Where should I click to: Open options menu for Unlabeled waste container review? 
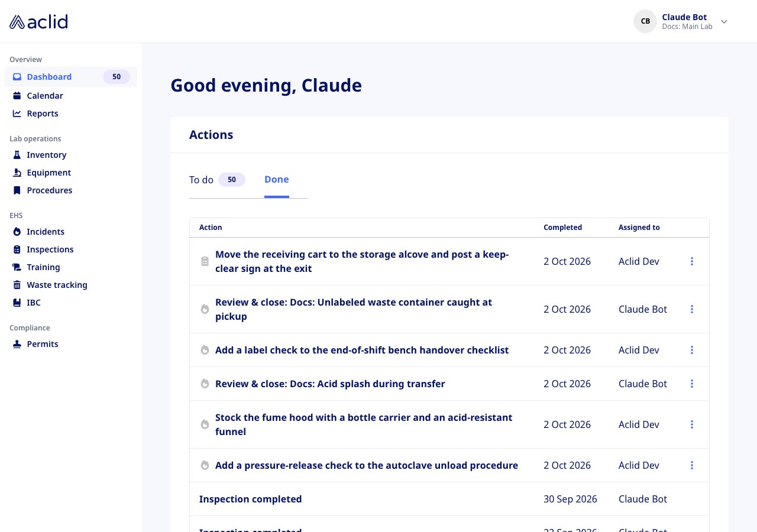692,309
